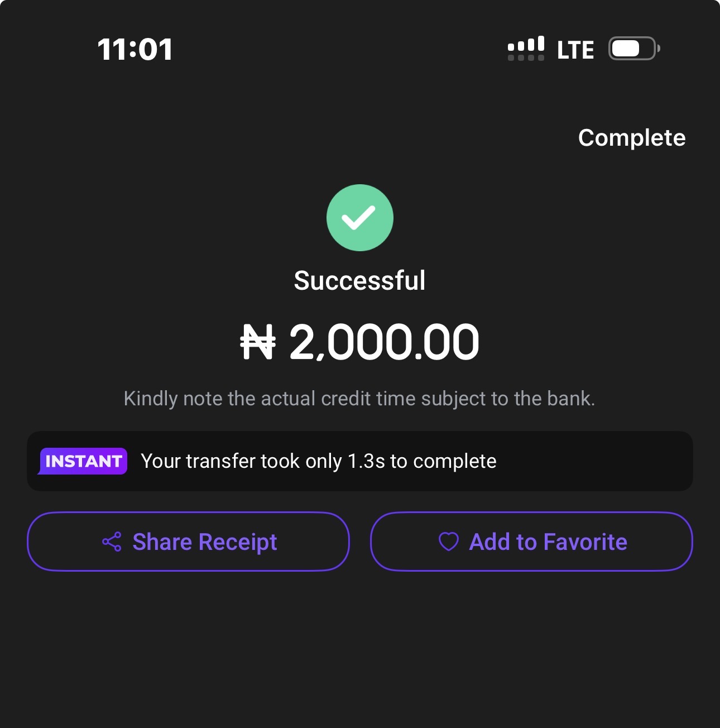720x728 pixels.
Task: Tap the battery level icon
Action: click(633, 49)
